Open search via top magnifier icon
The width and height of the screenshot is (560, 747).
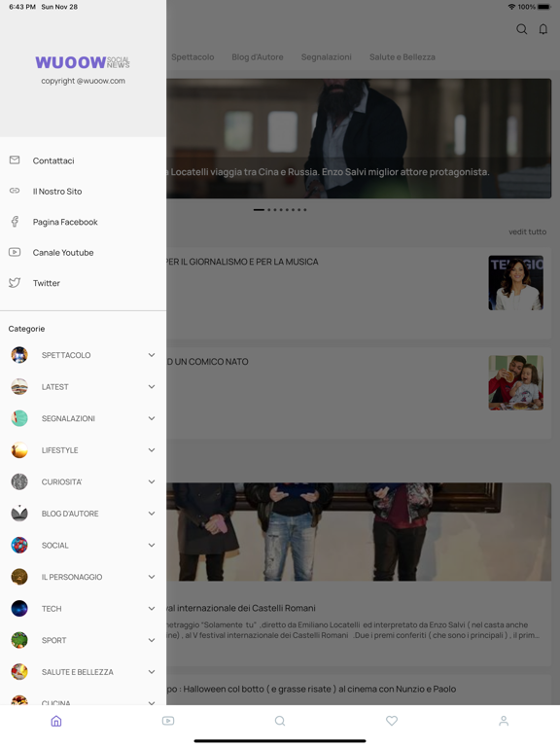click(x=522, y=29)
